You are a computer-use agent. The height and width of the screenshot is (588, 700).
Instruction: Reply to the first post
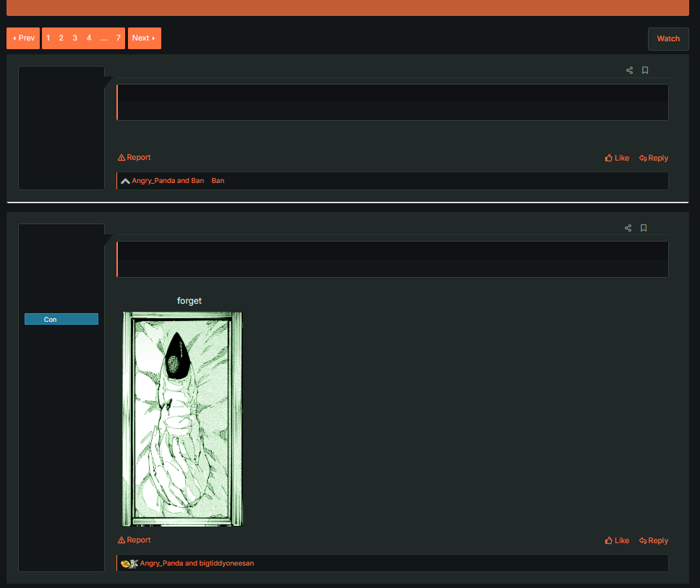click(654, 158)
